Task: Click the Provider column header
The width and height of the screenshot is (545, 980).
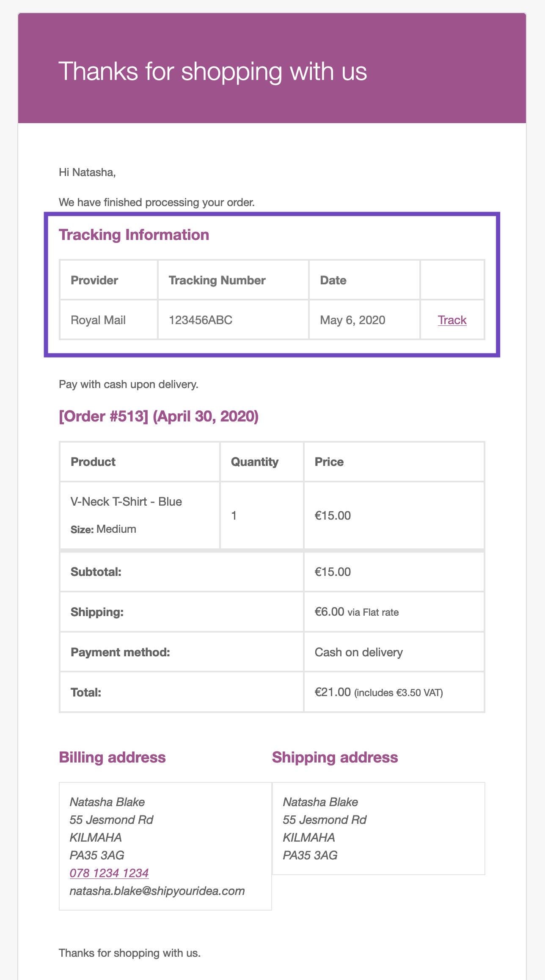Action: point(94,280)
